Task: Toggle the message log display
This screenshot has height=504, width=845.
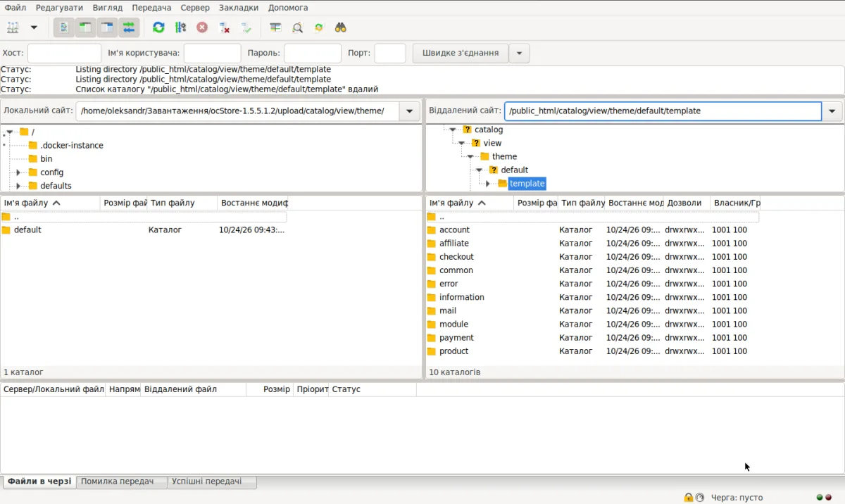Action: (63, 27)
